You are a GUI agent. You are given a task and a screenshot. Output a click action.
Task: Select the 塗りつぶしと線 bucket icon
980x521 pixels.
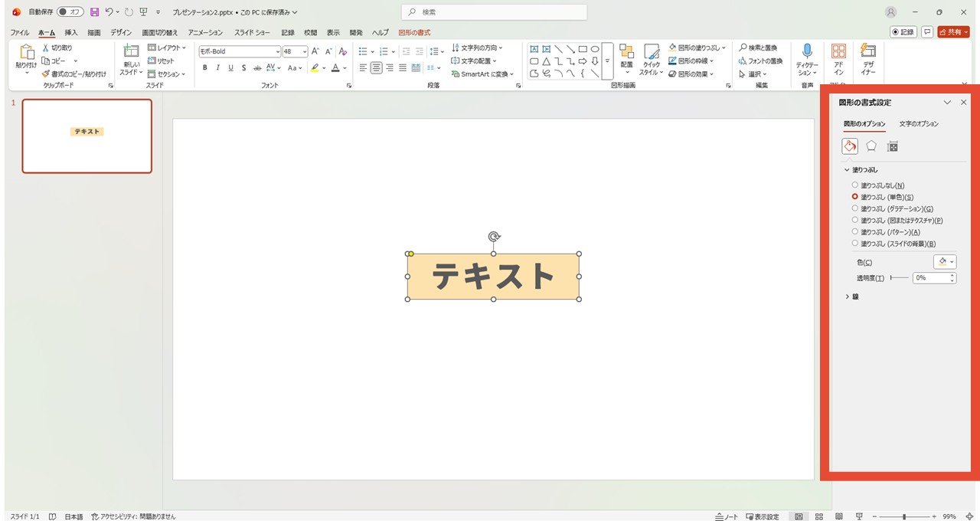[x=850, y=146]
